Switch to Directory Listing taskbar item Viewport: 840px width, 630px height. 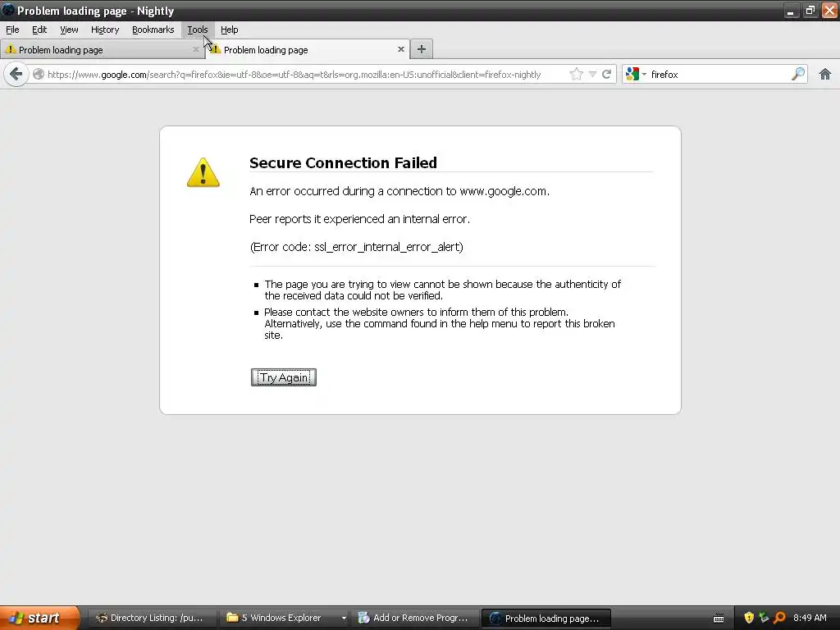(x=150, y=619)
